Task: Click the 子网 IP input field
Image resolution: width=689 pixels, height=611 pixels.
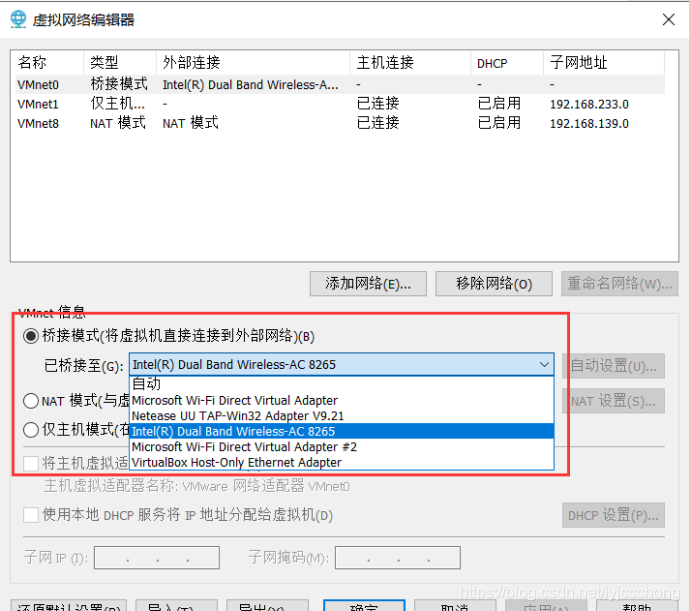Action: coord(157,557)
